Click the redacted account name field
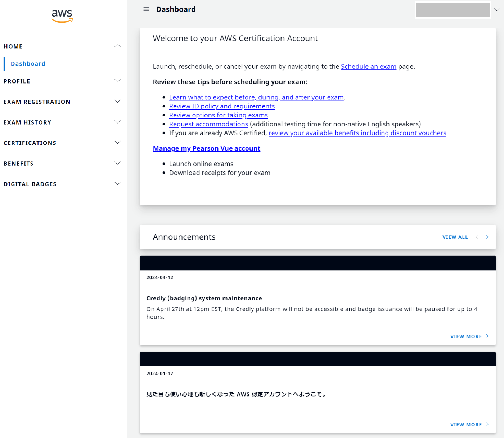This screenshot has height=438, width=504. (x=453, y=10)
